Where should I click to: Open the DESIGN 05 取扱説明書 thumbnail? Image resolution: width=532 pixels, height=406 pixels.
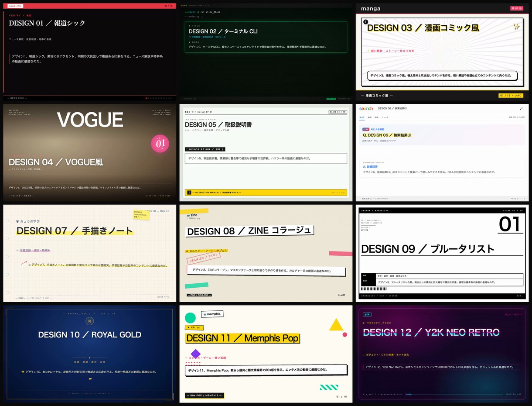coord(266,152)
